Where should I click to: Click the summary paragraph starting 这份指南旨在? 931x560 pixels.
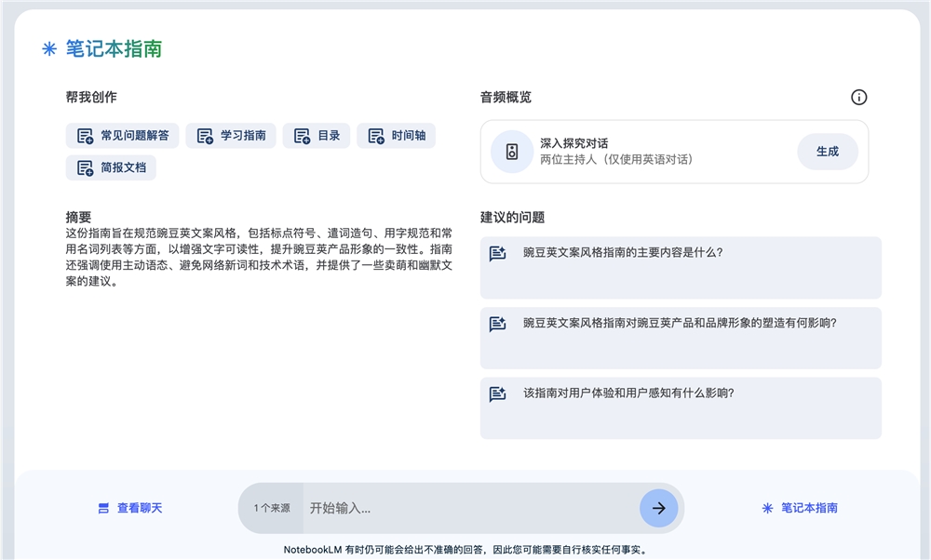coord(259,257)
